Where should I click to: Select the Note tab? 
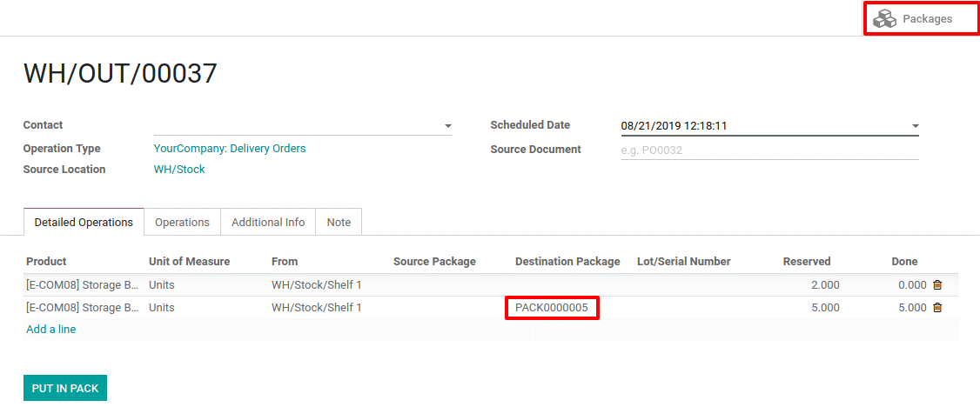(339, 223)
